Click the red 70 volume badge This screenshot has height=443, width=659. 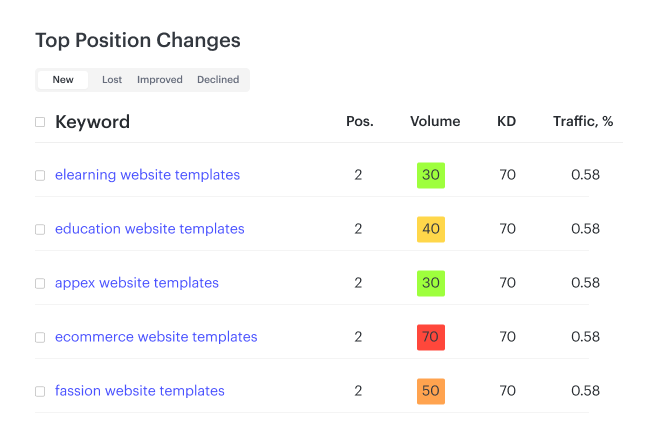coord(431,337)
